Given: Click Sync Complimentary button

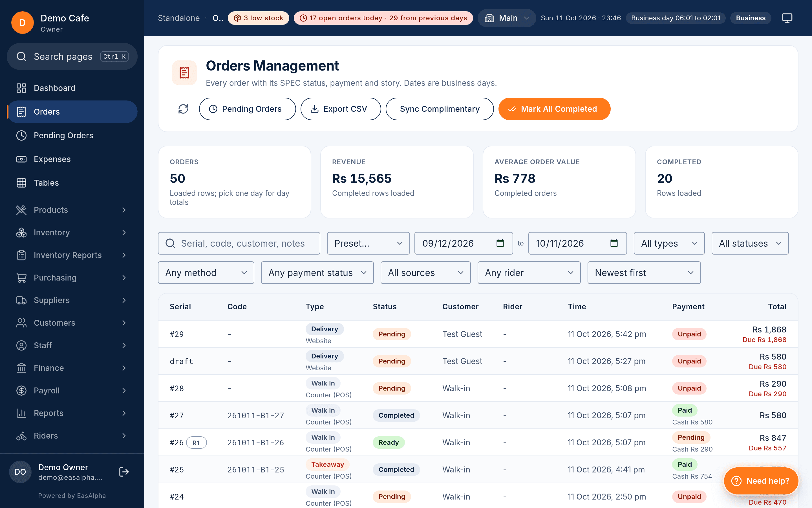Looking at the screenshot, I should (440, 109).
